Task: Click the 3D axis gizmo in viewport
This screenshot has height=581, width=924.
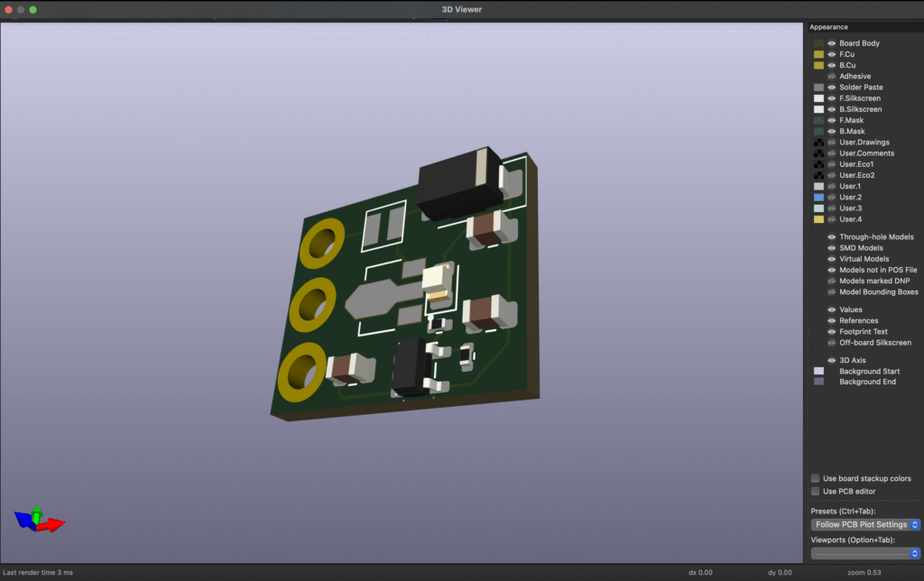Action: point(38,520)
